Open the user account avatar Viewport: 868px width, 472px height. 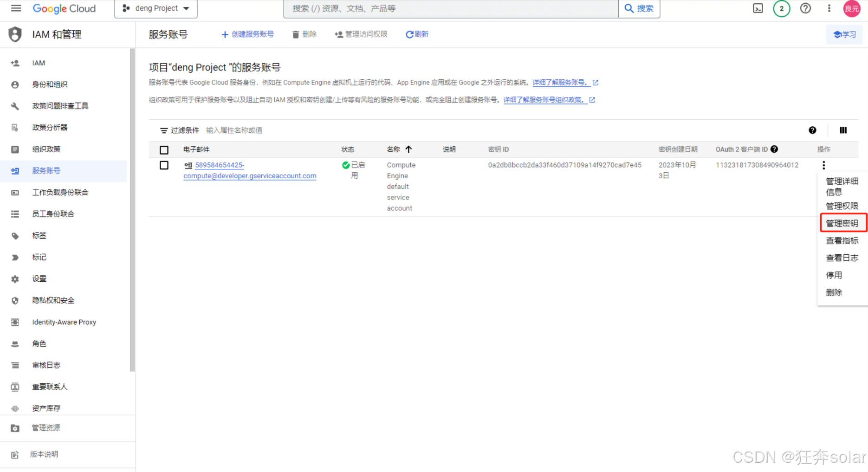tap(852, 8)
